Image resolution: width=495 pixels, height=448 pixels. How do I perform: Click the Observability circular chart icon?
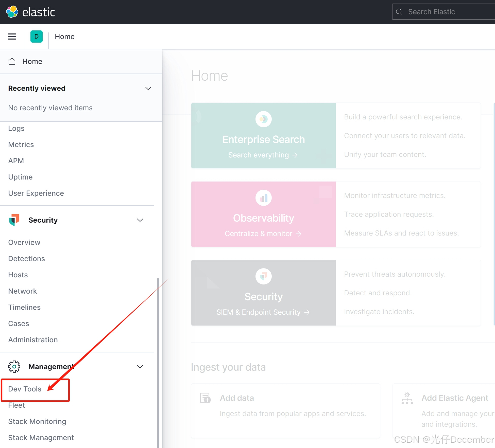point(263,198)
